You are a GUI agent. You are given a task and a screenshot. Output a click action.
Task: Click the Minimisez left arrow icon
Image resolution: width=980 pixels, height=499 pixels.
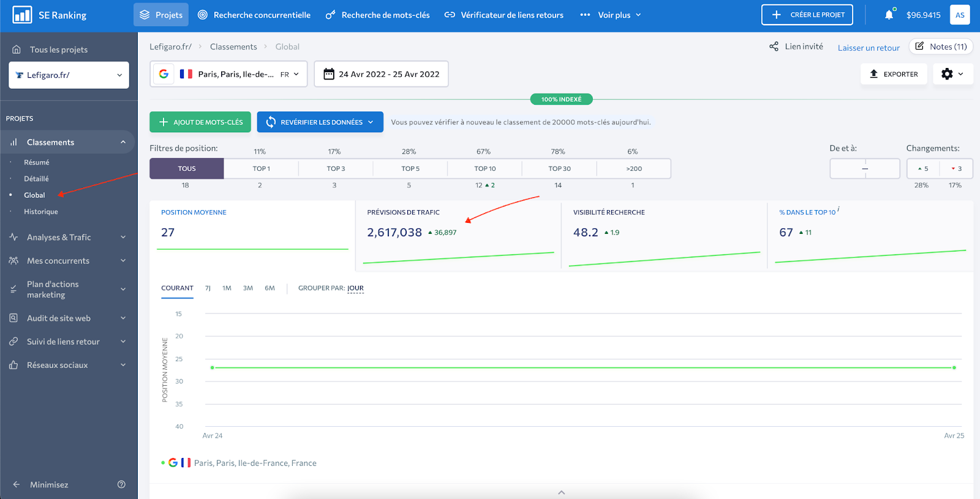17,484
